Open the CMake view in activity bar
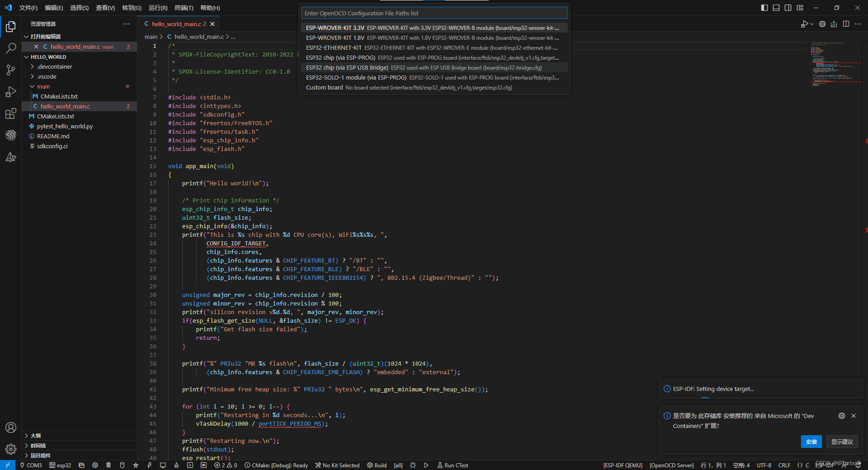The width and height of the screenshot is (868, 470). [x=11, y=157]
